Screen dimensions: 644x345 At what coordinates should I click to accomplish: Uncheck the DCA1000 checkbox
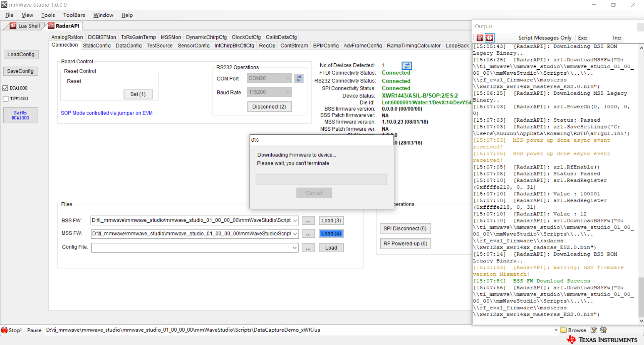point(5,88)
